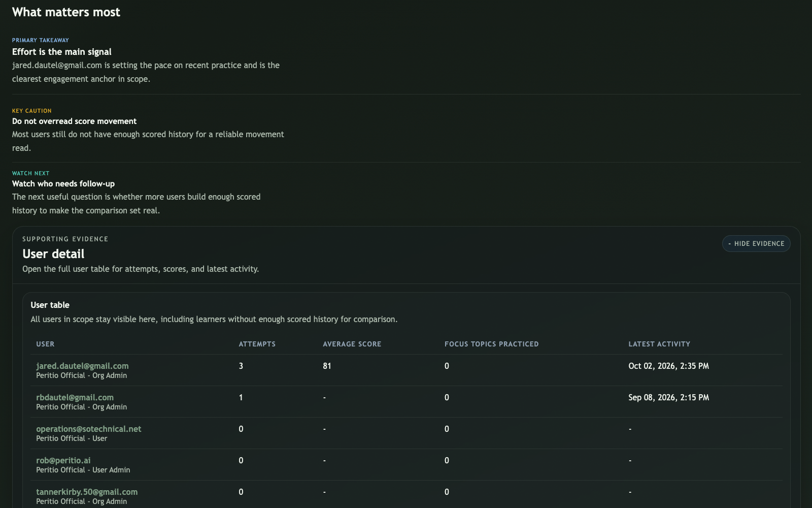Open rob@peritio.ai user link
Screen dimensions: 812x508
tap(63, 460)
